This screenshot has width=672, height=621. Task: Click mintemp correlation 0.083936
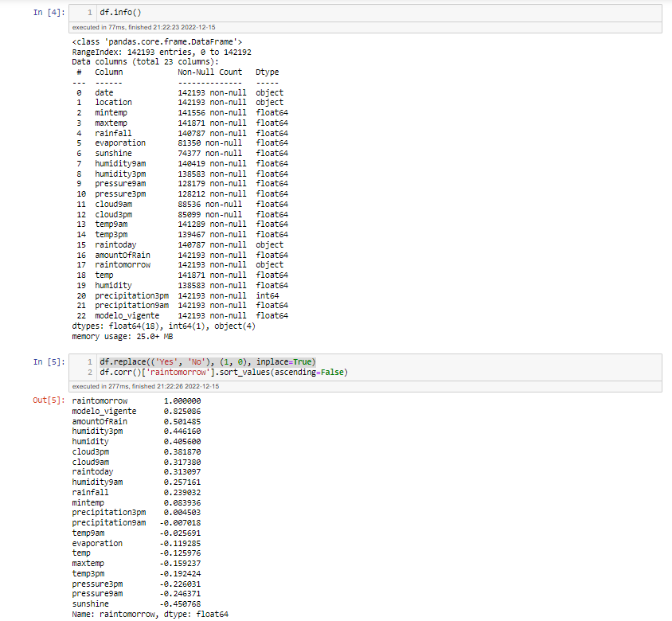coord(182,503)
